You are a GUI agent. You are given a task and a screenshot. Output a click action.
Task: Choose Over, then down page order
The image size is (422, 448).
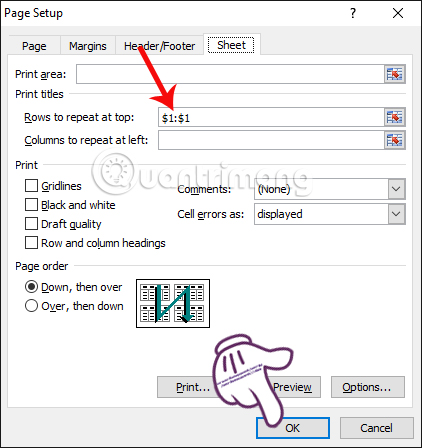(x=31, y=306)
